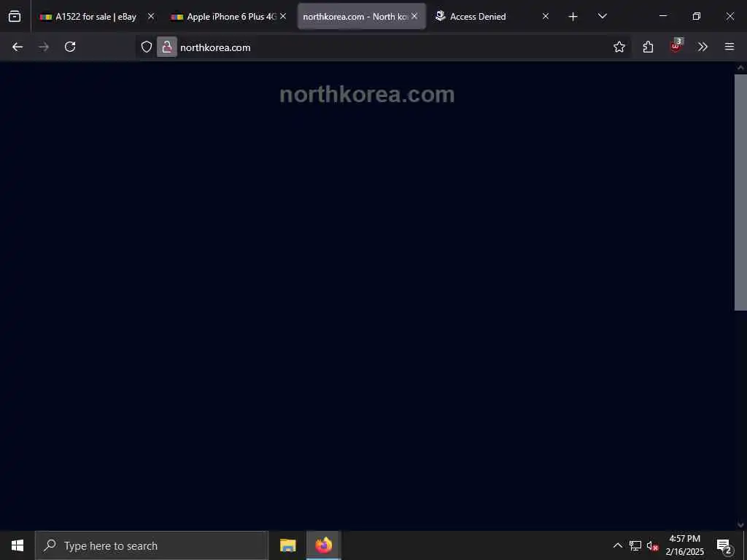Viewport: 747px width, 560px height.
Task: Expand more tools overflow chevron
Action: (703, 47)
